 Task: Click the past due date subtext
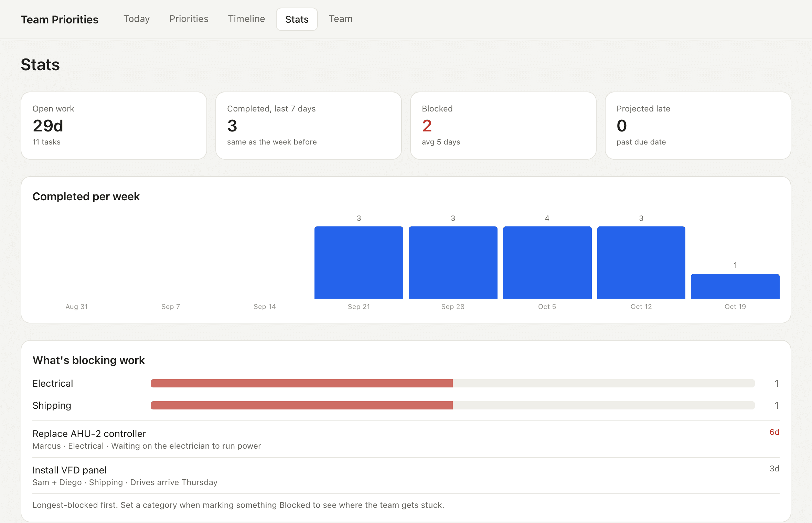(641, 142)
